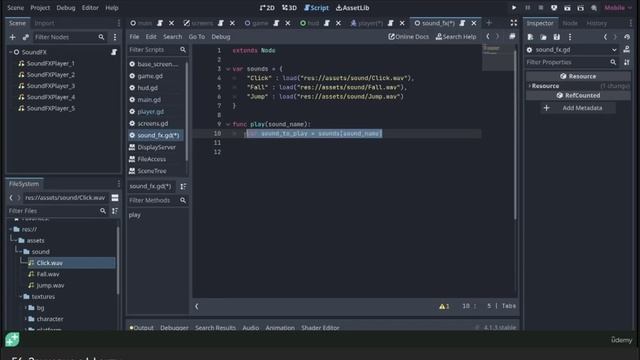Switch to Node inspector tab
Image resolution: width=640 pixels, height=360 pixels.
point(570,23)
